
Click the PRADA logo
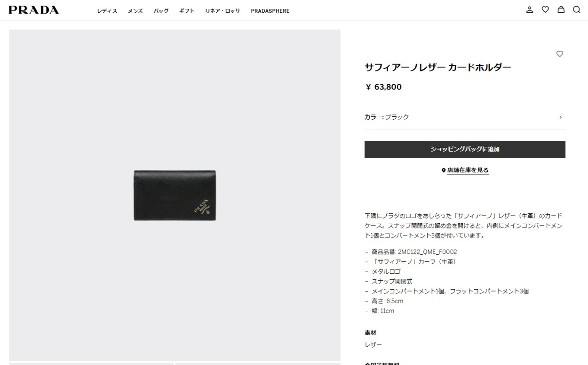pos(33,10)
